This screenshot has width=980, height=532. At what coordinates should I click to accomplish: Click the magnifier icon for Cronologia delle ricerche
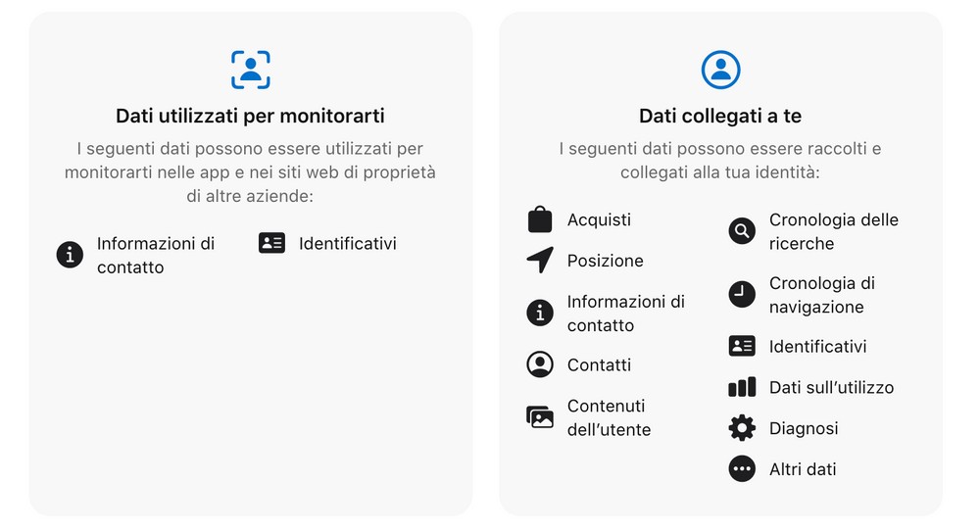tap(742, 231)
